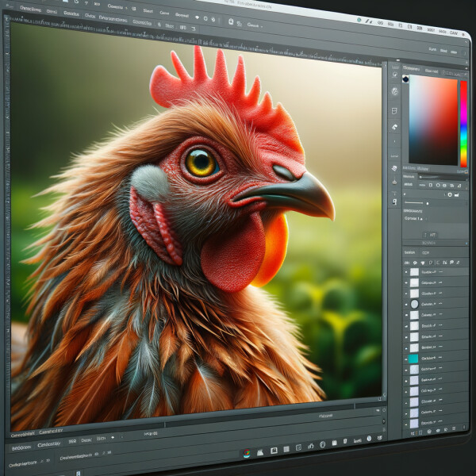Click the topmost layer's white thumbnail

(x=414, y=272)
